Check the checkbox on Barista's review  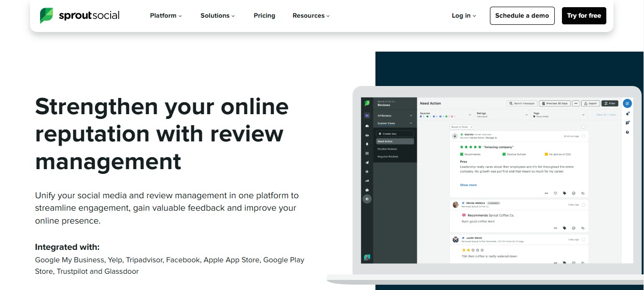coord(583,136)
